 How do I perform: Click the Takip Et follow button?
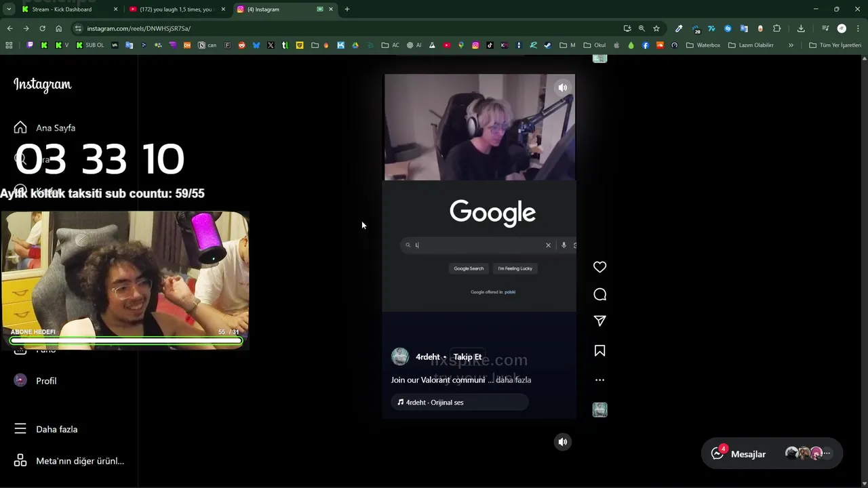click(467, 357)
